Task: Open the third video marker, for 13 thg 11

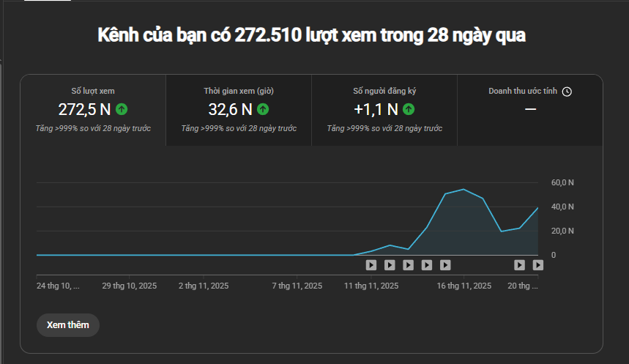Action: click(x=408, y=265)
